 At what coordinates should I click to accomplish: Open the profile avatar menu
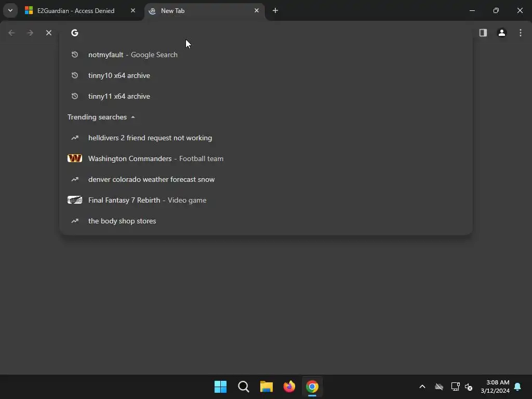click(x=502, y=33)
